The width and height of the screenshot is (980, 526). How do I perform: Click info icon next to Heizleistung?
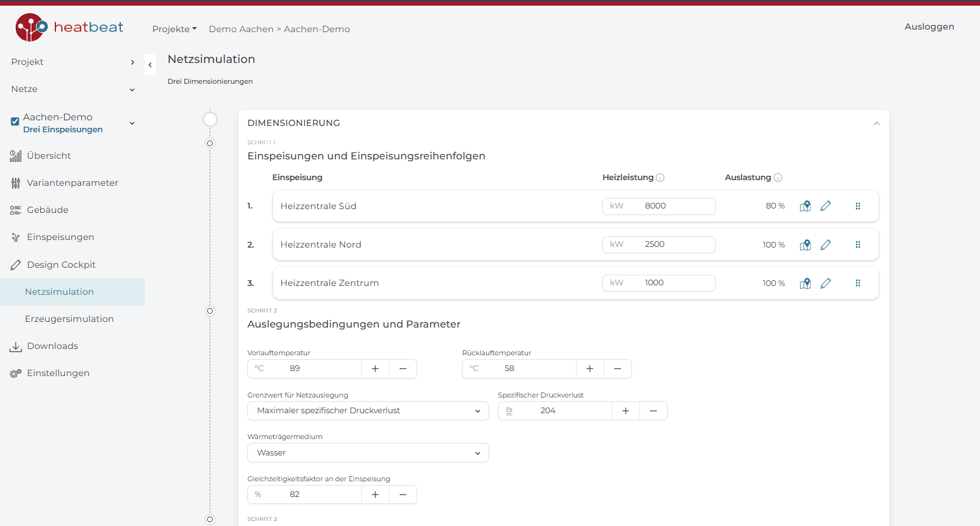(x=660, y=178)
